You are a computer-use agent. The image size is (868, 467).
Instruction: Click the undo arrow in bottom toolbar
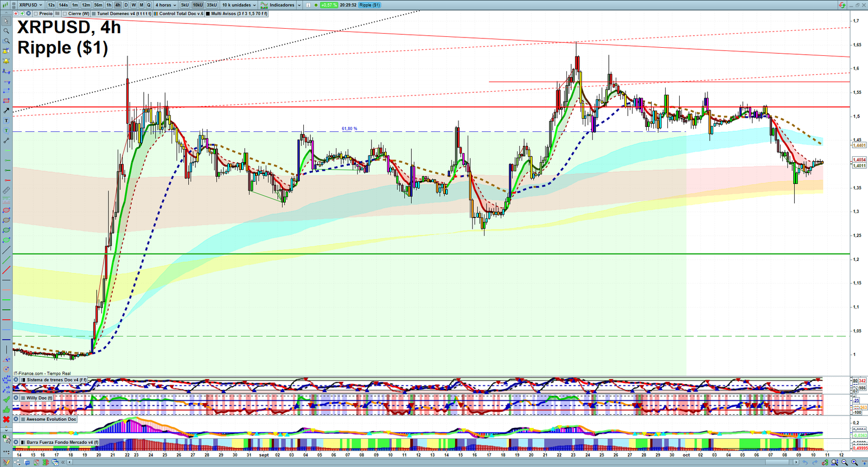tap(805, 463)
